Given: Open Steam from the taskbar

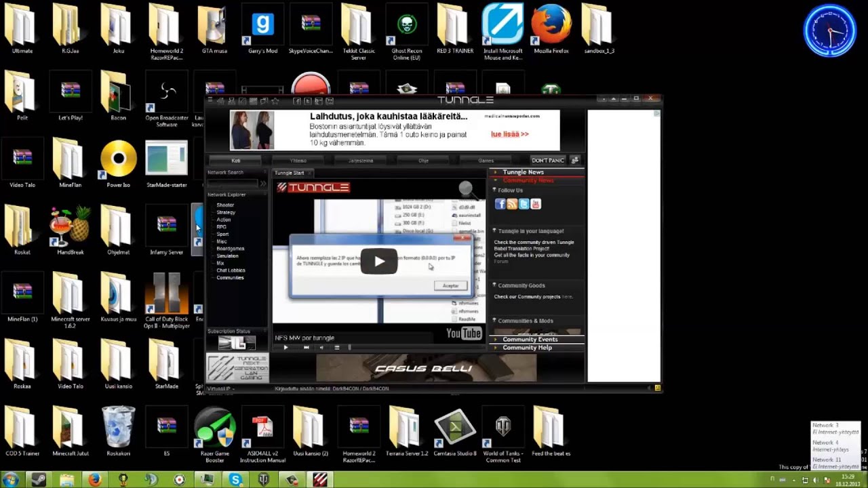Looking at the screenshot, I should (x=39, y=480).
